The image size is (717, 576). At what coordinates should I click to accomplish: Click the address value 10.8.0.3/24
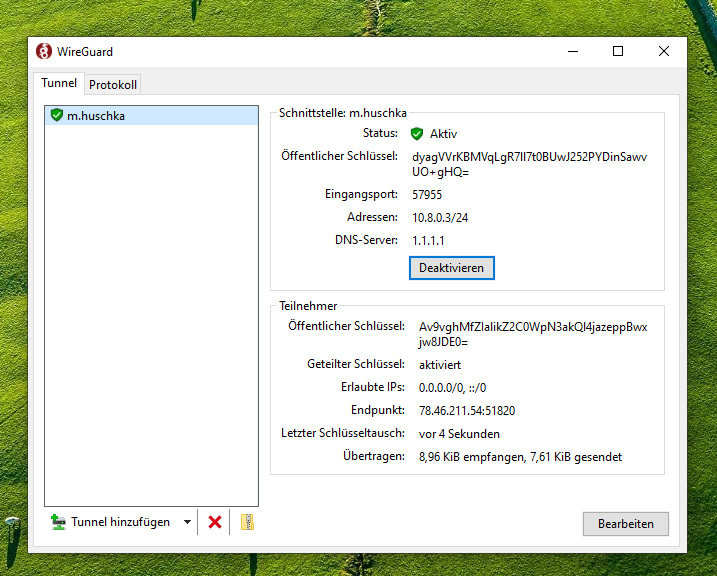[x=440, y=217]
